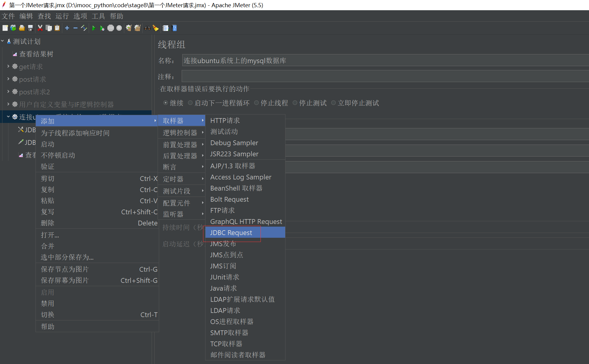Collapse the 测试计划 root tree node
Screen dimensions: 589x364
[x=2, y=41]
